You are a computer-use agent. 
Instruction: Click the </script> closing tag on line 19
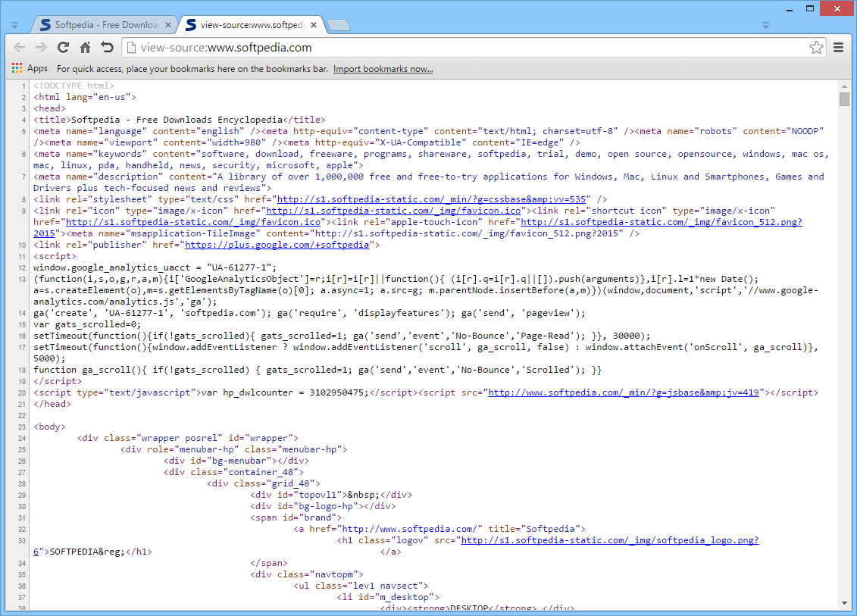pyautogui.click(x=58, y=382)
